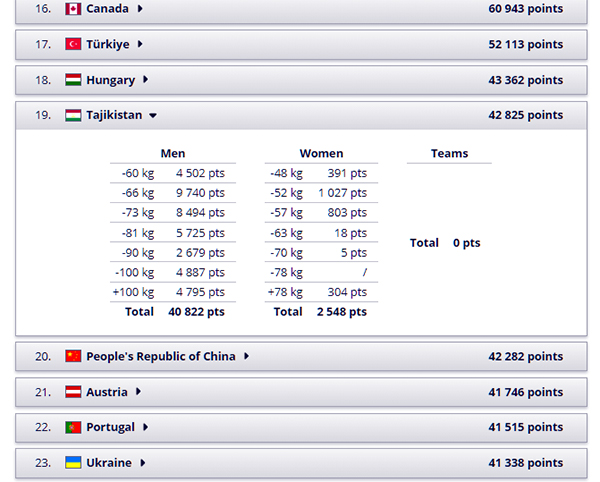Click the Ukraine flag icon
Screen dimensions: 600x482
click(73, 463)
